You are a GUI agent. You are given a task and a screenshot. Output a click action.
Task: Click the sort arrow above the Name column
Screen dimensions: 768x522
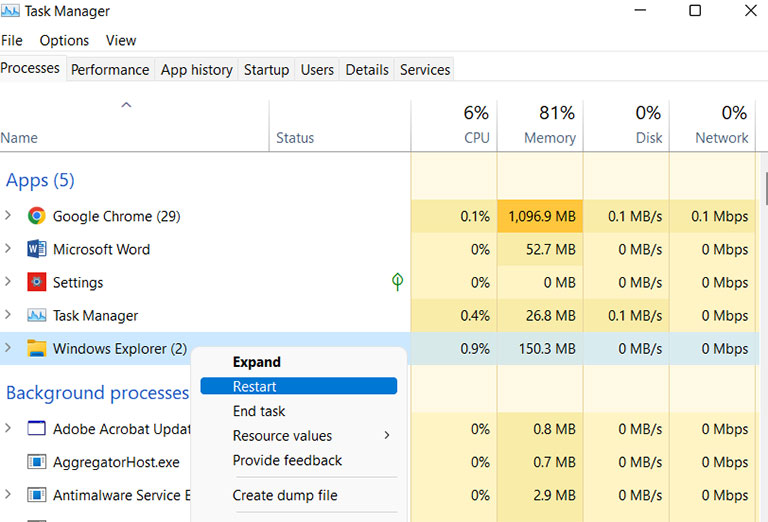[x=126, y=105]
